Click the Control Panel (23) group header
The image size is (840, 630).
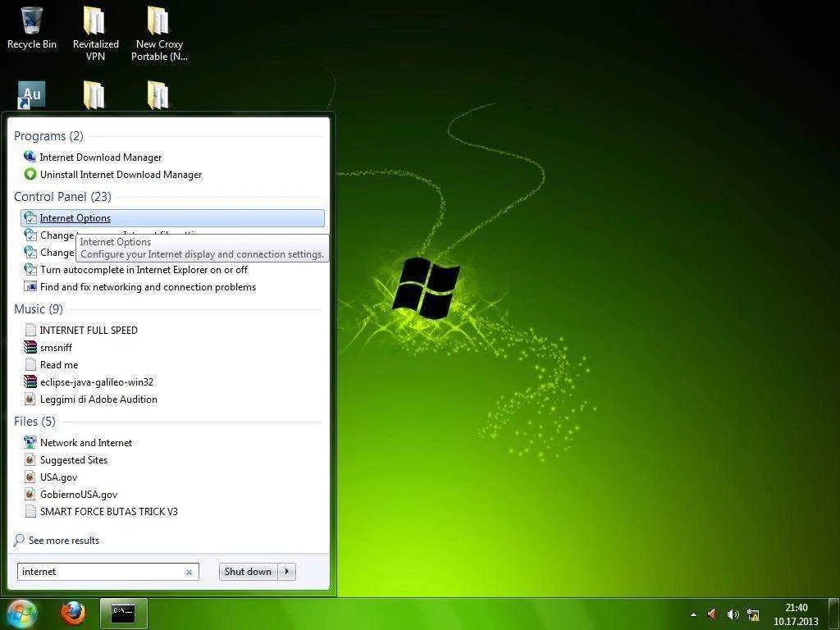[x=62, y=197]
